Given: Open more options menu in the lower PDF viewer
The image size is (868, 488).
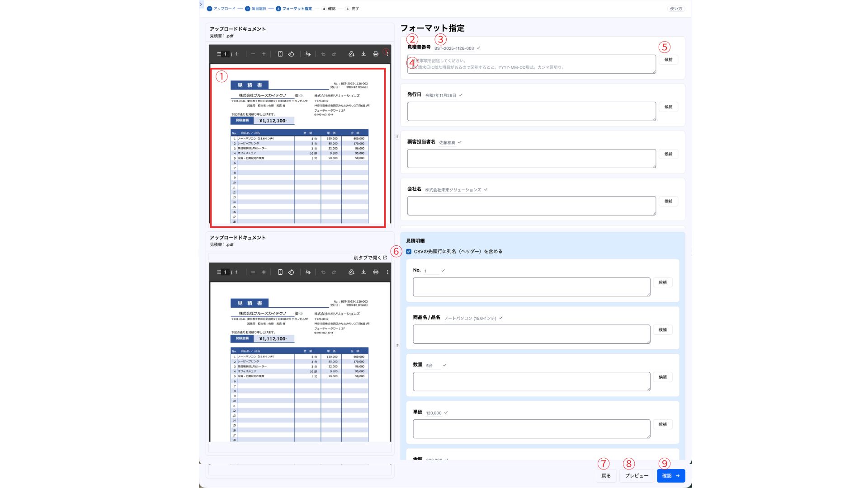Looking at the screenshot, I should click(387, 272).
